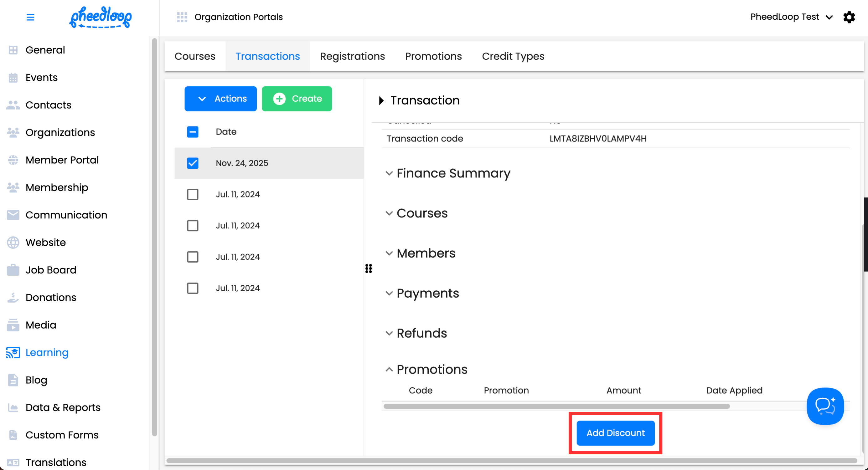Uncheck the Nov. 24, 2025 transaction checkbox
The width and height of the screenshot is (868, 470).
point(193,163)
